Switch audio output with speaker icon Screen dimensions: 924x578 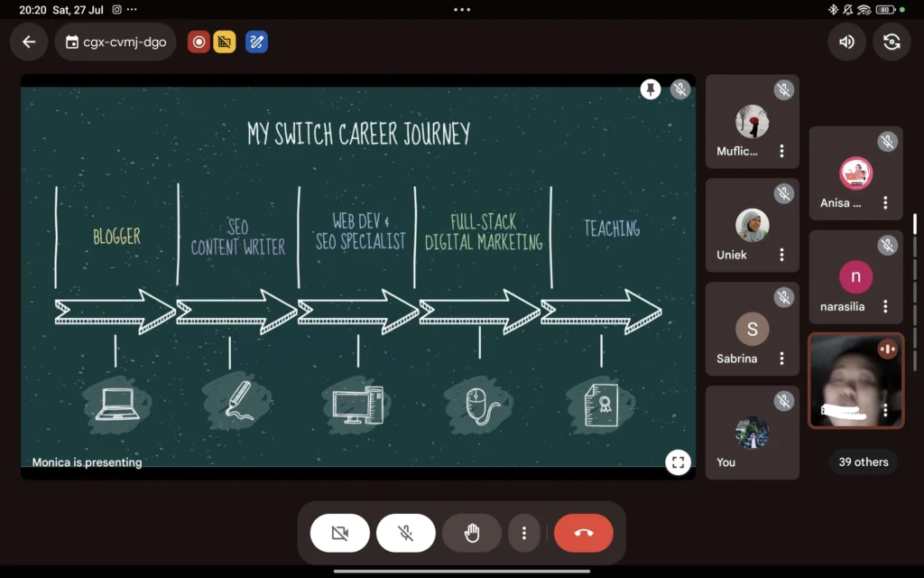846,42
